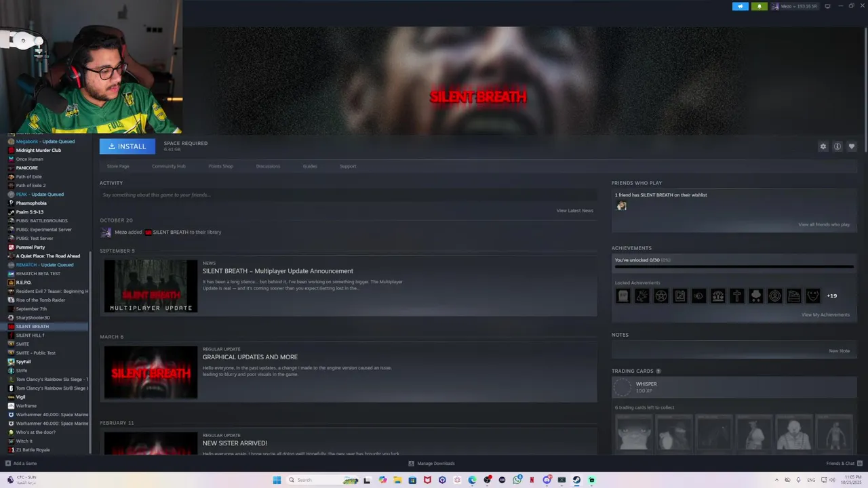Add SILENT BREATH to favorites heart icon
868x488 pixels.
click(x=852, y=146)
